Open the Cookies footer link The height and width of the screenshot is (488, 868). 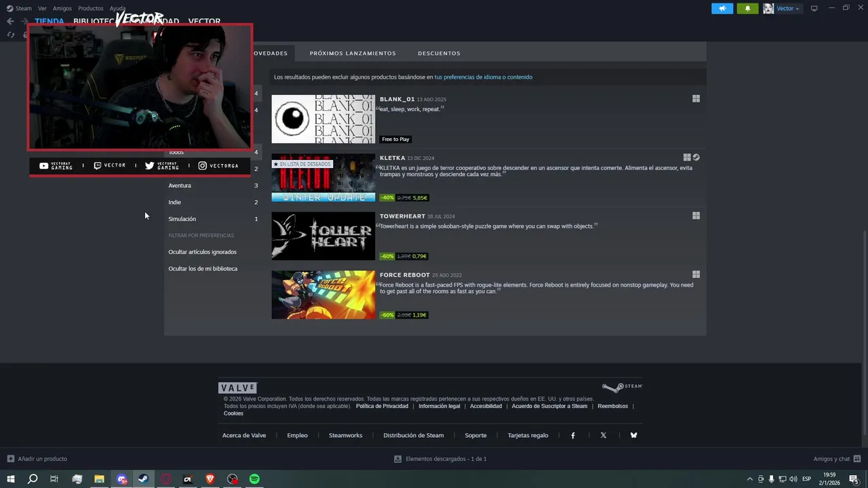[233, 413]
